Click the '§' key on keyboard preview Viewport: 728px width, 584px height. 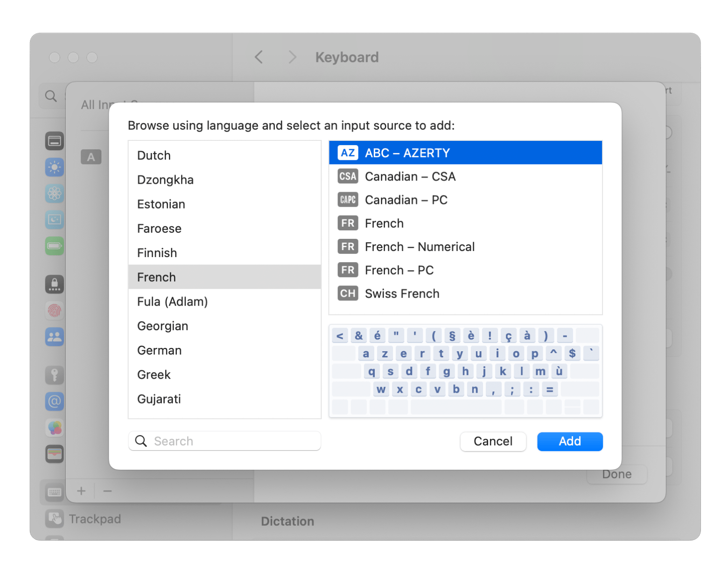(x=452, y=335)
